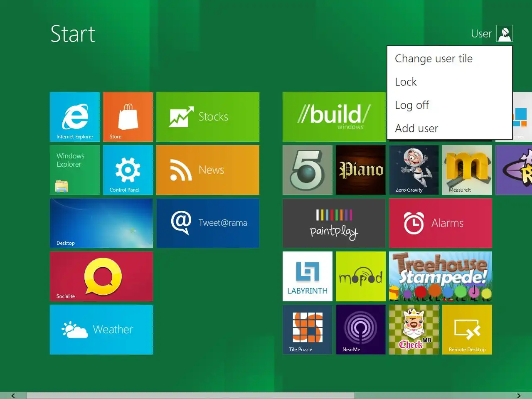
Task: Open the Stocks tile
Action: [208, 117]
